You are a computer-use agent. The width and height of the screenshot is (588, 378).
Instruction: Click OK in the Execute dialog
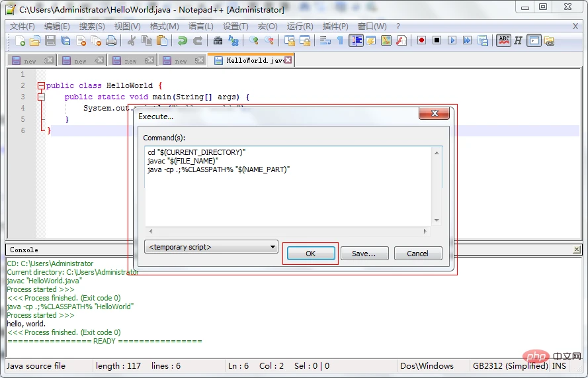coord(311,254)
